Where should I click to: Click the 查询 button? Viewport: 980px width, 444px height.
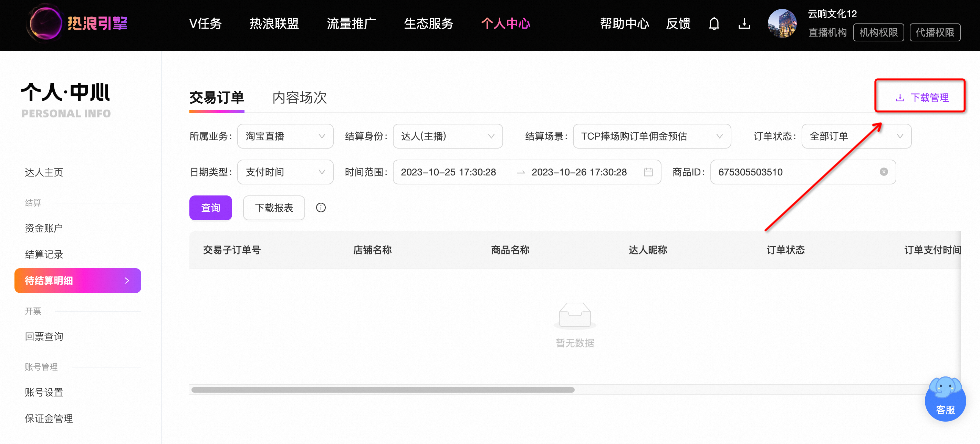(210, 208)
